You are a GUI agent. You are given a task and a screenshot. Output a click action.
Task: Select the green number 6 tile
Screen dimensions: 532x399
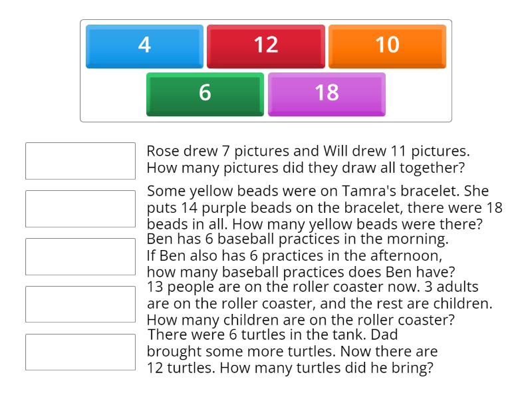204,94
